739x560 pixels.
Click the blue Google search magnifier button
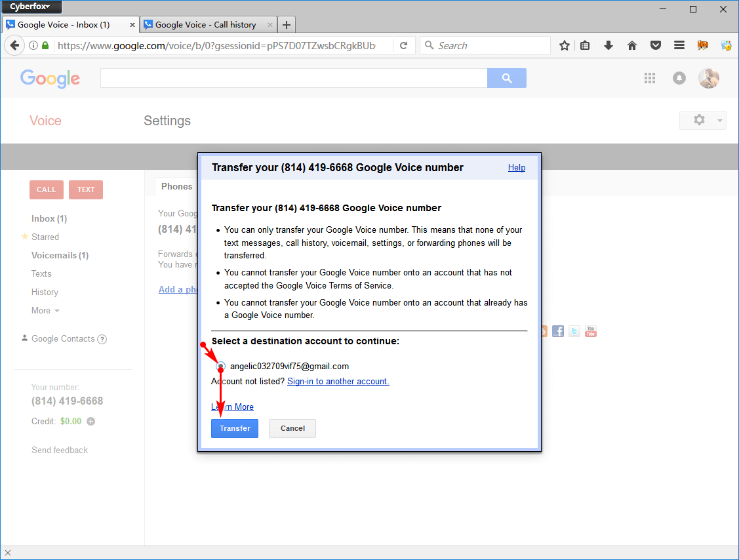pos(507,78)
